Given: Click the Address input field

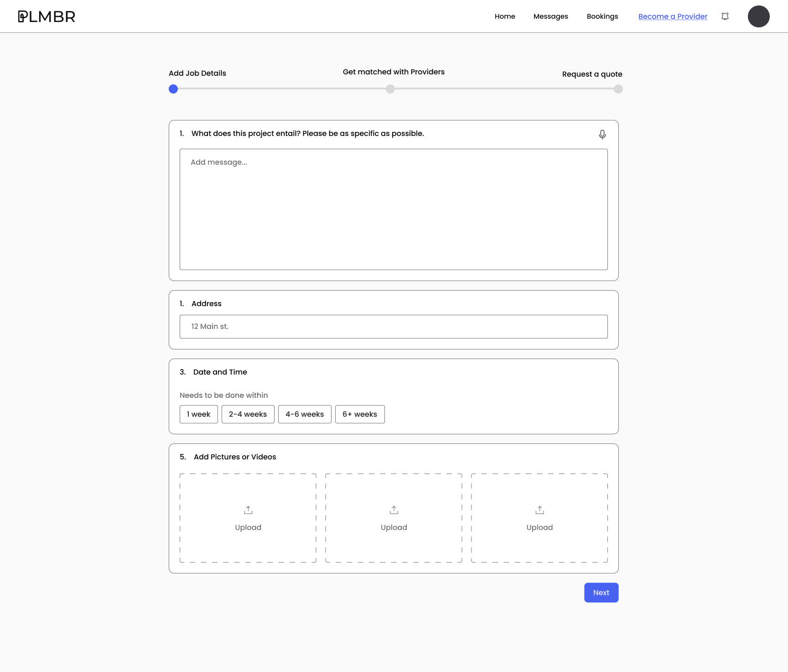Looking at the screenshot, I should tap(394, 327).
